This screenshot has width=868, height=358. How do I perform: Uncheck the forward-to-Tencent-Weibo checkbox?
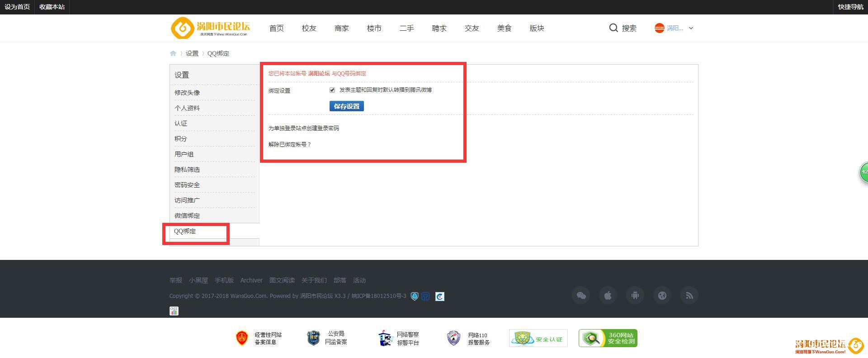pos(332,90)
